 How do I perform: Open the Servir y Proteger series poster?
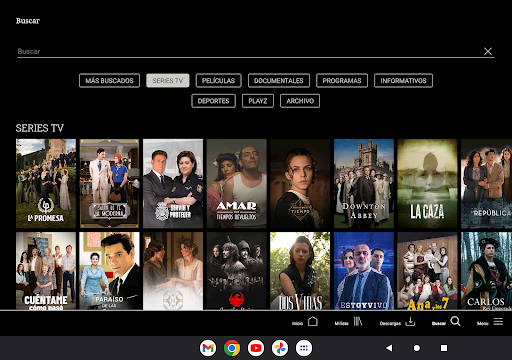pos(173,184)
